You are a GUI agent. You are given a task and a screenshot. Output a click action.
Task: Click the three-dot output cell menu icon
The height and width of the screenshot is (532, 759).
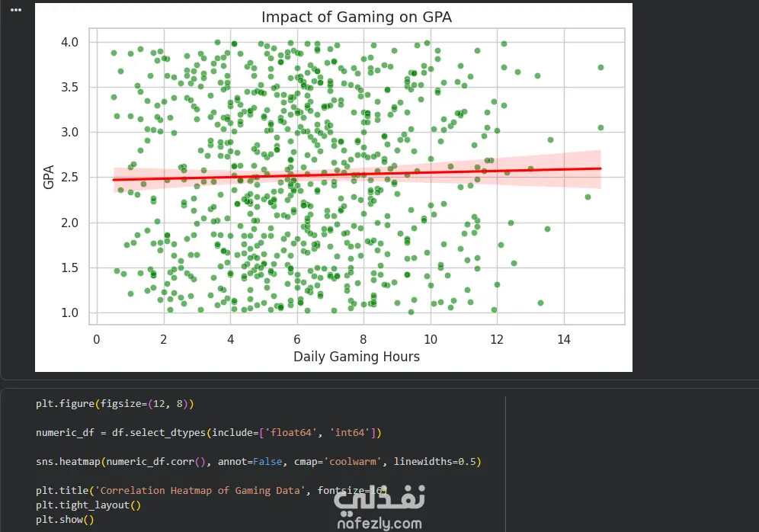(16, 10)
